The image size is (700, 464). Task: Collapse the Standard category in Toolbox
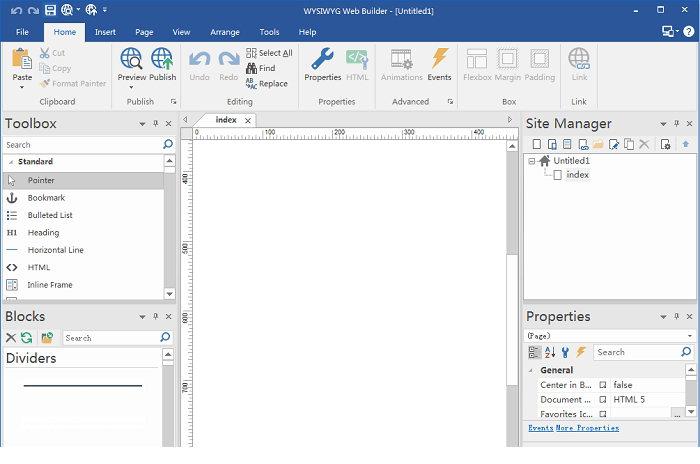pyautogui.click(x=11, y=162)
